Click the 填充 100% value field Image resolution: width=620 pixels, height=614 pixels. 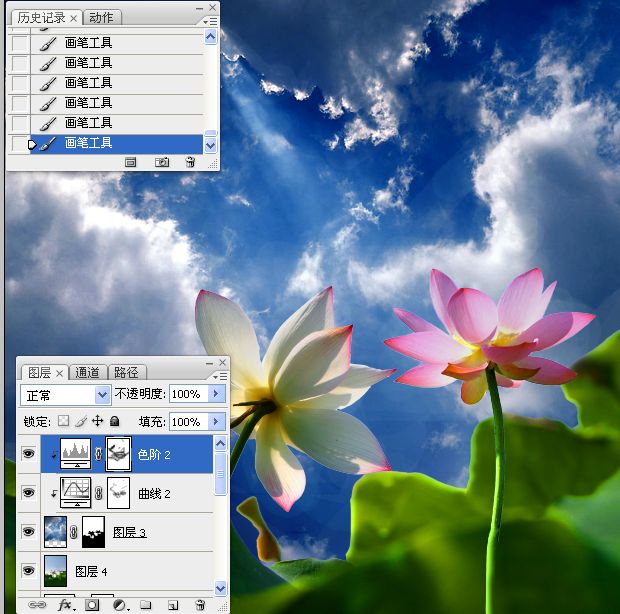[189, 421]
